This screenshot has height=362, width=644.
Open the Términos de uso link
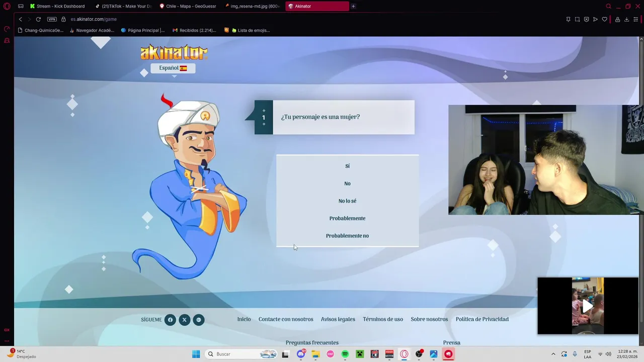pyautogui.click(x=383, y=319)
